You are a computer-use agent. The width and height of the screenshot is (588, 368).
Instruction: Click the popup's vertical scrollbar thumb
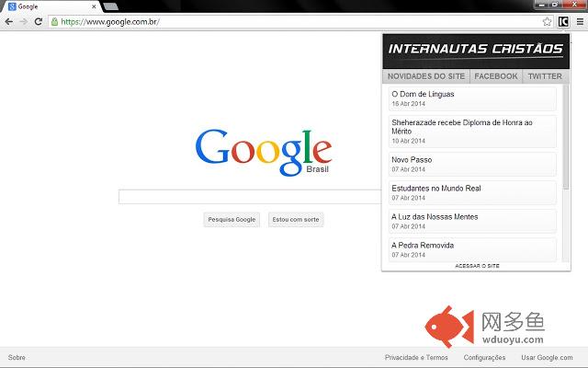click(566, 137)
